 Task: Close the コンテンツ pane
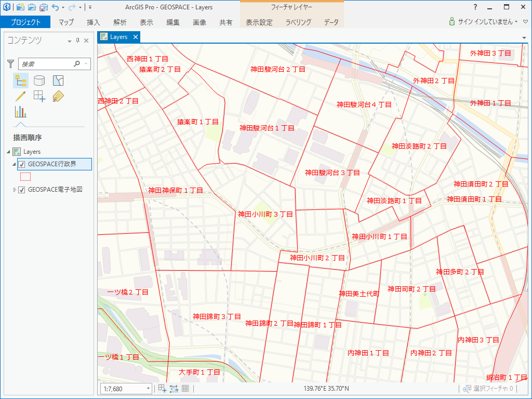86,41
